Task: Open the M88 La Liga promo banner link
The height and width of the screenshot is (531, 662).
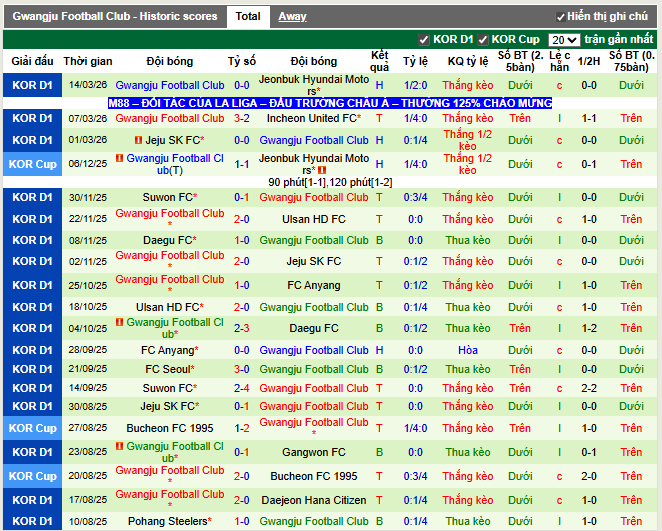Action: (330, 103)
